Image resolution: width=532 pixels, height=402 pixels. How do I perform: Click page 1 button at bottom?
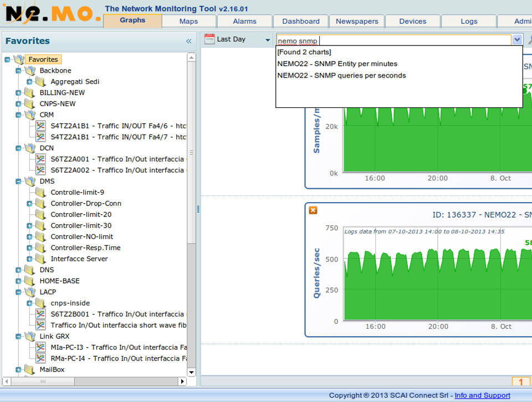(x=520, y=382)
